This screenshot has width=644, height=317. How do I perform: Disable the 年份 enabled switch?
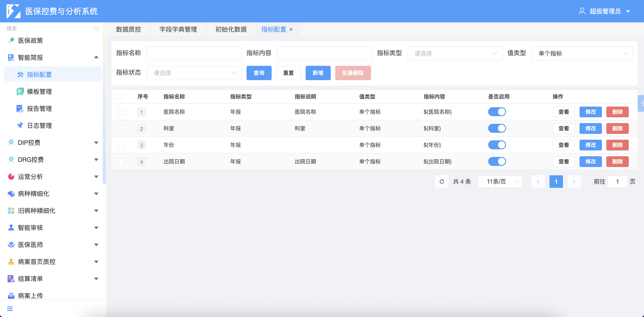497,145
